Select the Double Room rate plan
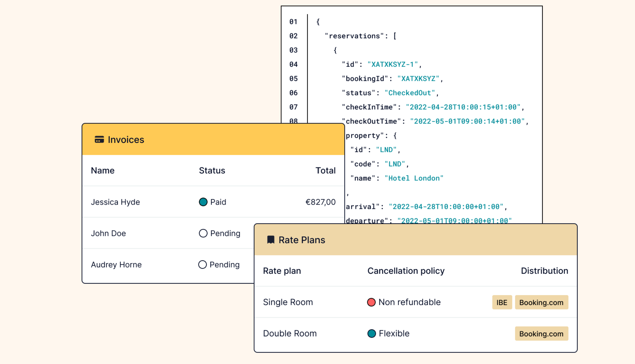Screen dimensions: 635x364 tap(290, 334)
